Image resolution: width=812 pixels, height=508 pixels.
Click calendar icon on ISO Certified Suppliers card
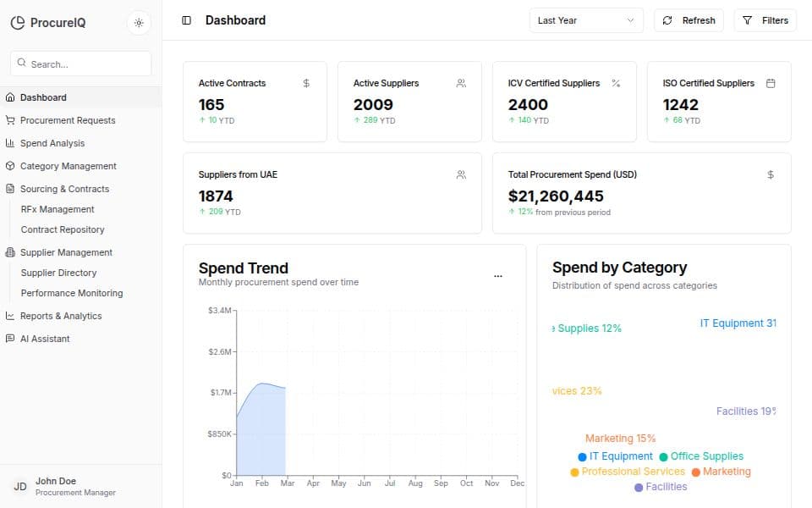[771, 83]
